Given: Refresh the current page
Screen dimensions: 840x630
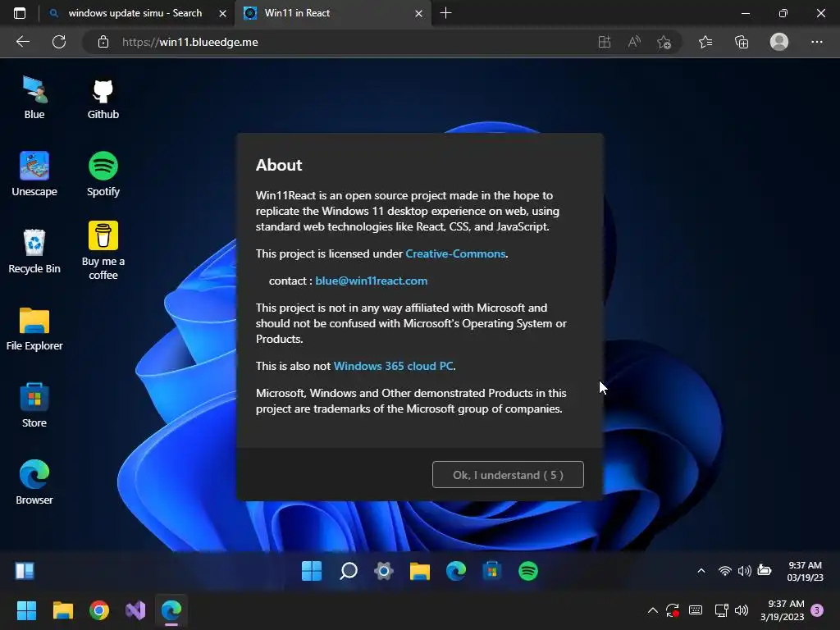Looking at the screenshot, I should click(x=59, y=42).
